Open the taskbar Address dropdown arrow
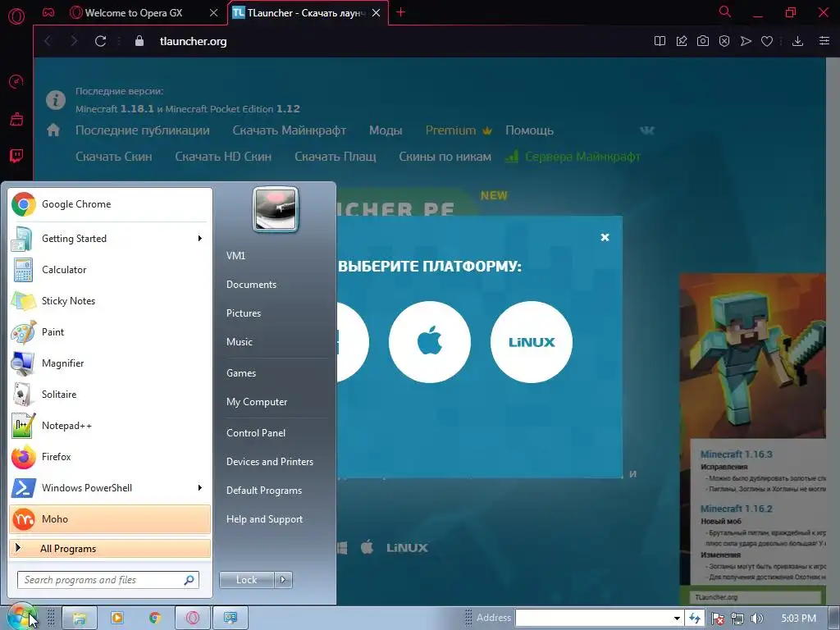The height and width of the screenshot is (630, 840). coord(677,619)
